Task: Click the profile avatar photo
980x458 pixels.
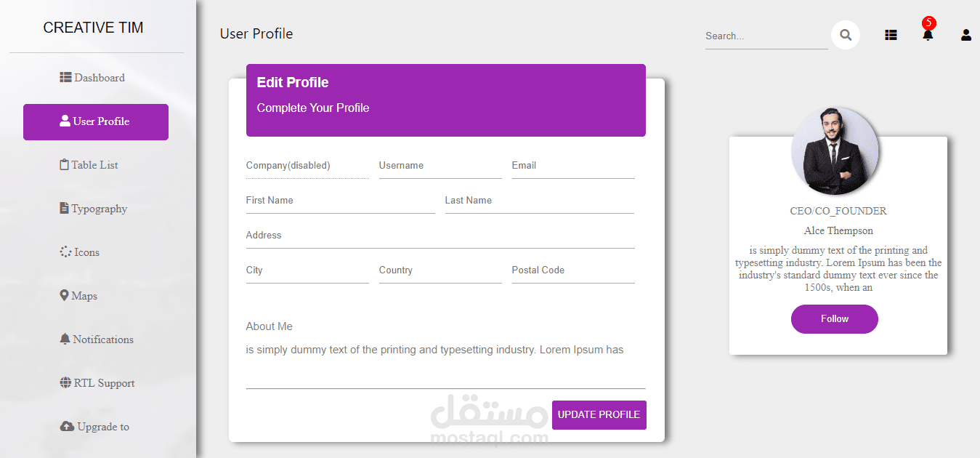Action: [835, 151]
